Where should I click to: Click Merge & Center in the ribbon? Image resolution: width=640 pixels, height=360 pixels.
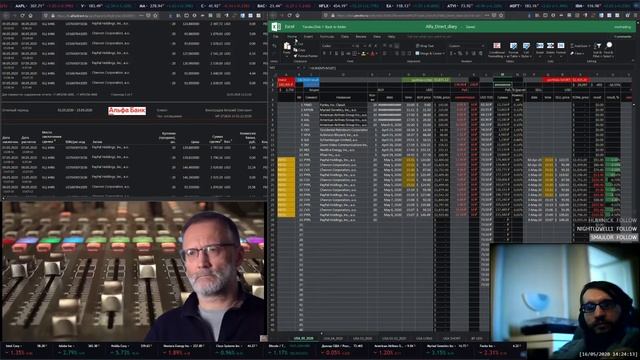pos(430,53)
